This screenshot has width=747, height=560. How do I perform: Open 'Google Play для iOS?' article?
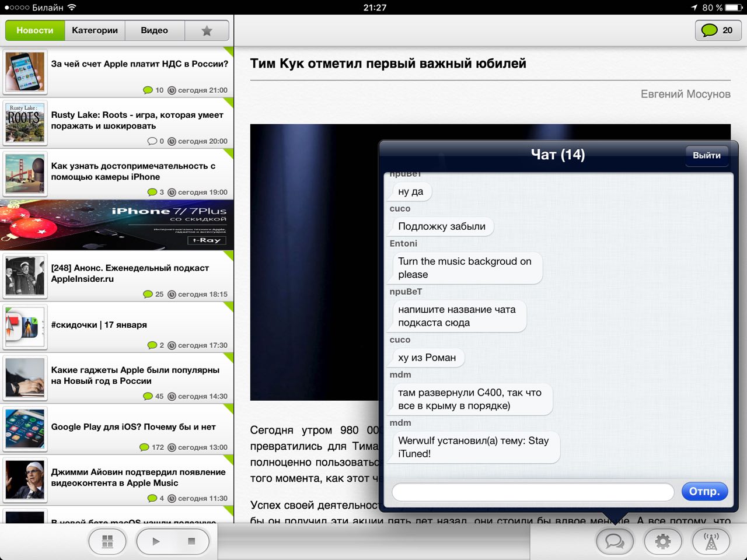point(117,429)
